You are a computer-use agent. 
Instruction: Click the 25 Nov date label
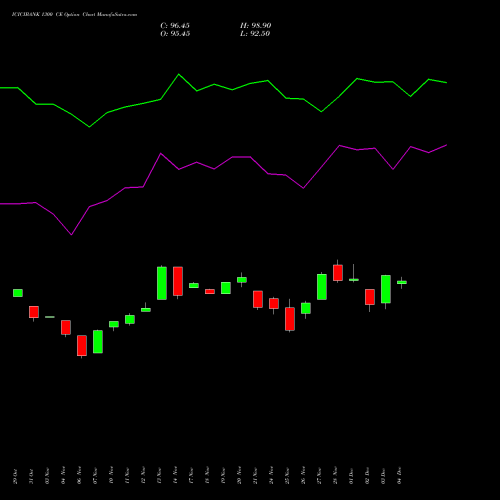click(x=287, y=475)
